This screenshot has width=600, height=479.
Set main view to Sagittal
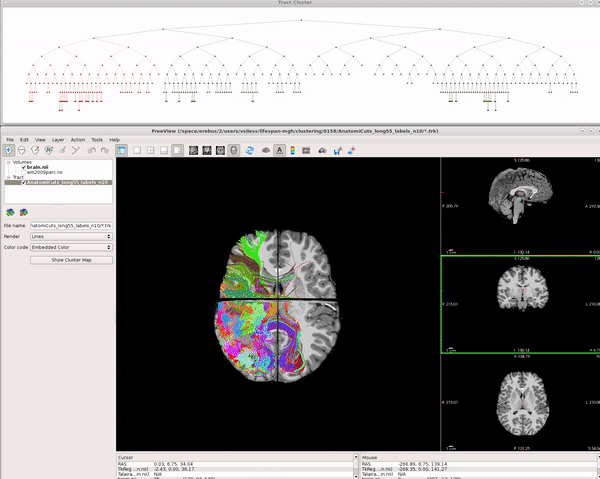click(x=193, y=150)
